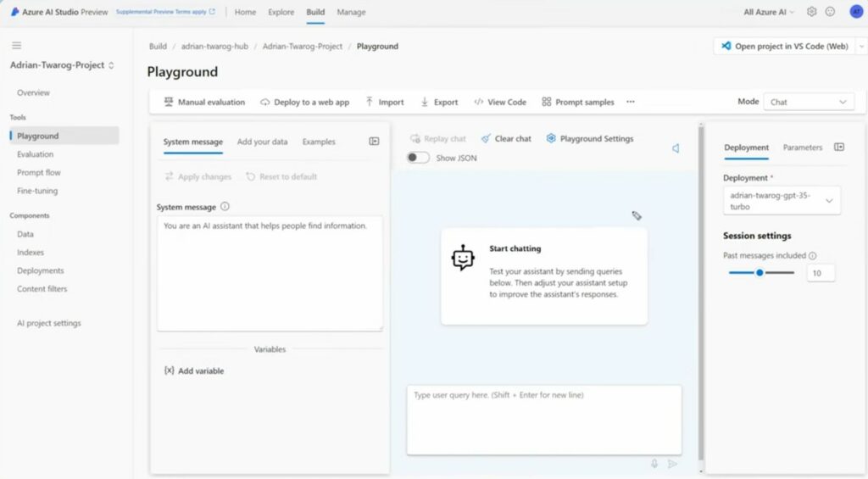Switch to the Parameters tab

point(802,147)
